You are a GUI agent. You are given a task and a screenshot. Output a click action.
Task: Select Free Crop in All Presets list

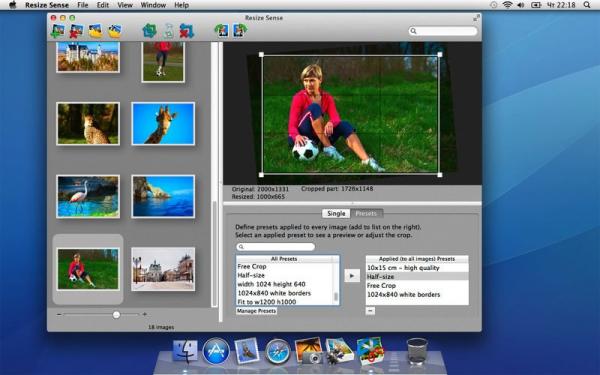(285, 266)
